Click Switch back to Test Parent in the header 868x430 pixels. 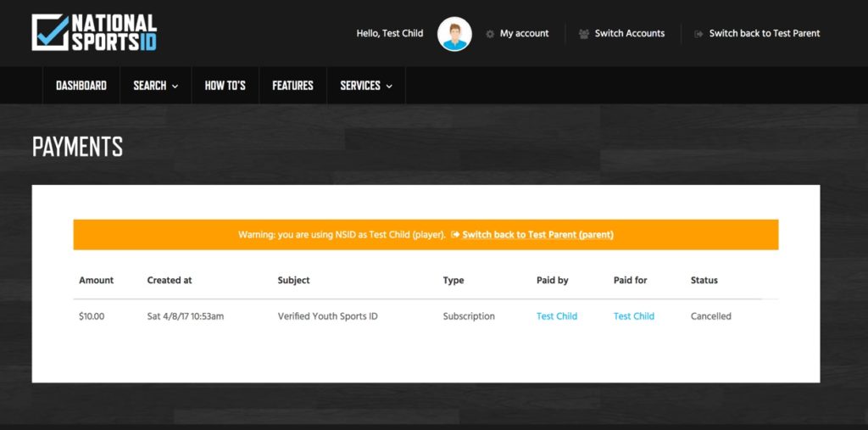(x=765, y=33)
